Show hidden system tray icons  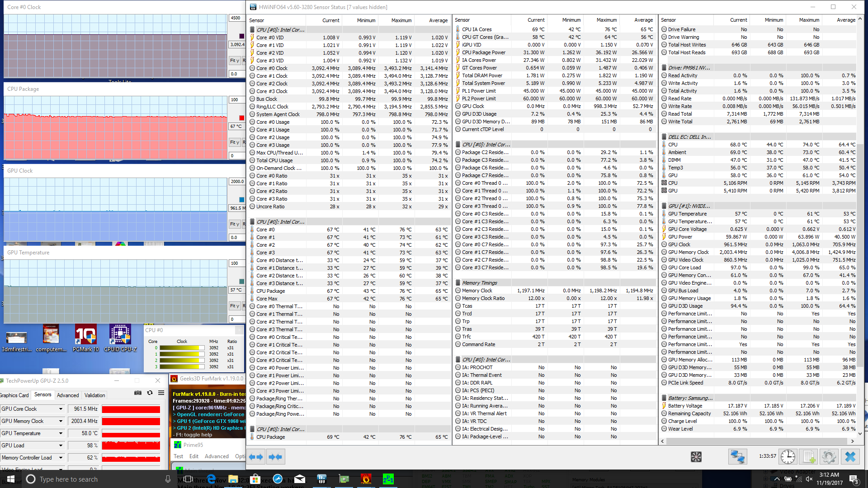pyautogui.click(x=777, y=479)
